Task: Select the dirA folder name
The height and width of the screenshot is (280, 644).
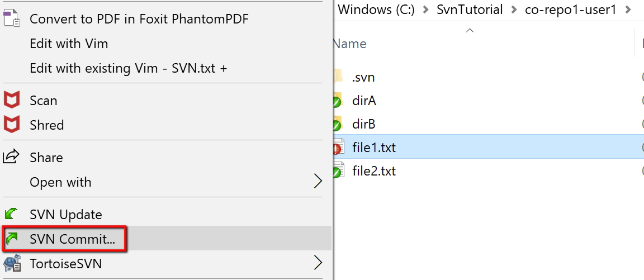Action: click(364, 101)
